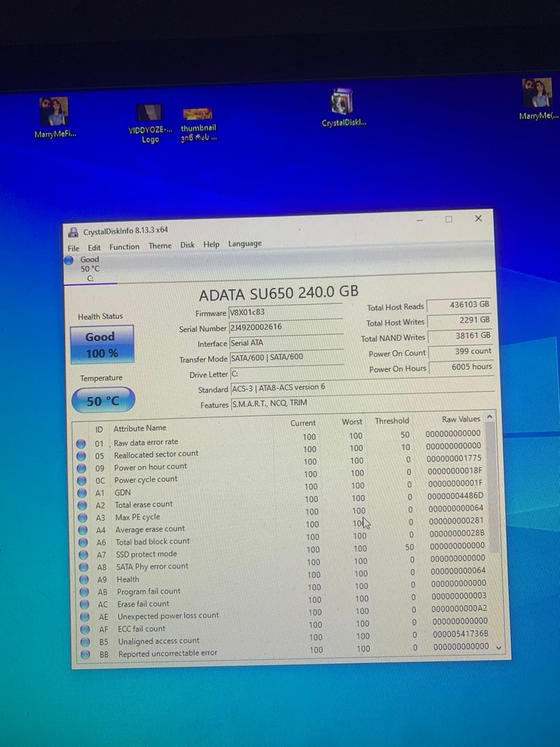Click the Serial Number field

[286, 327]
